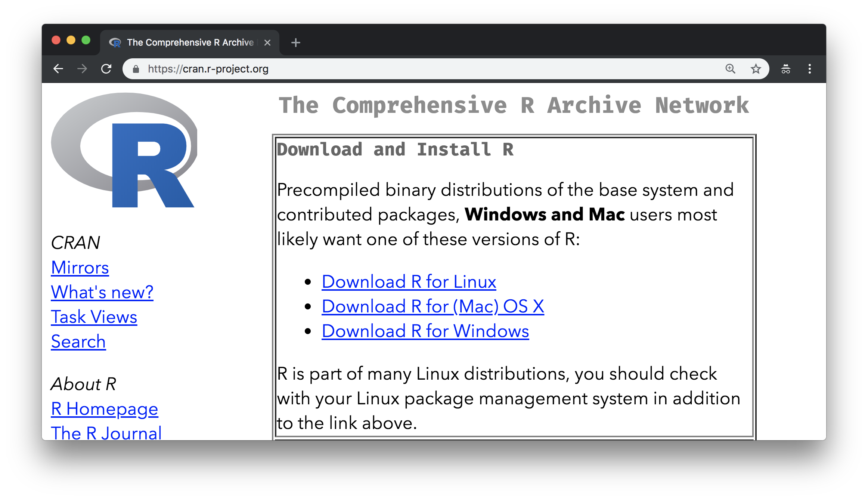Click The R Journal sidebar link
This screenshot has width=868, height=500.
104,433
